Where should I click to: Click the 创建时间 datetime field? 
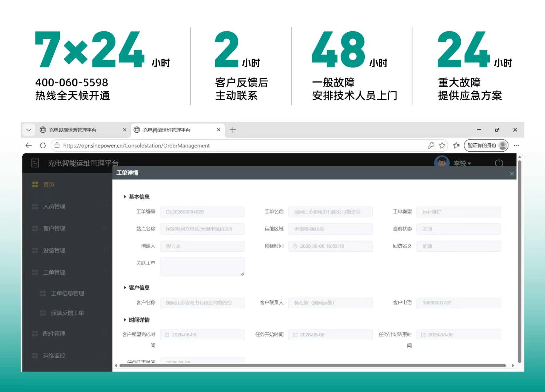pos(330,246)
